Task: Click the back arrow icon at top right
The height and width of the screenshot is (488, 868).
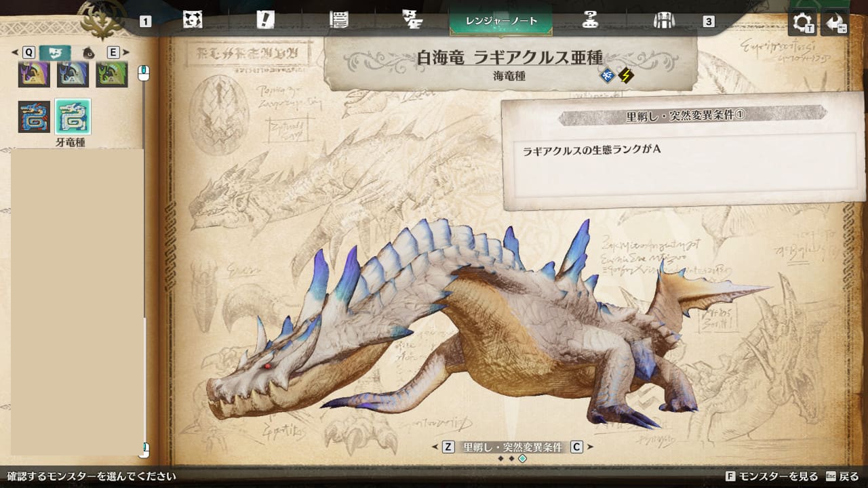Action: pos(834,24)
